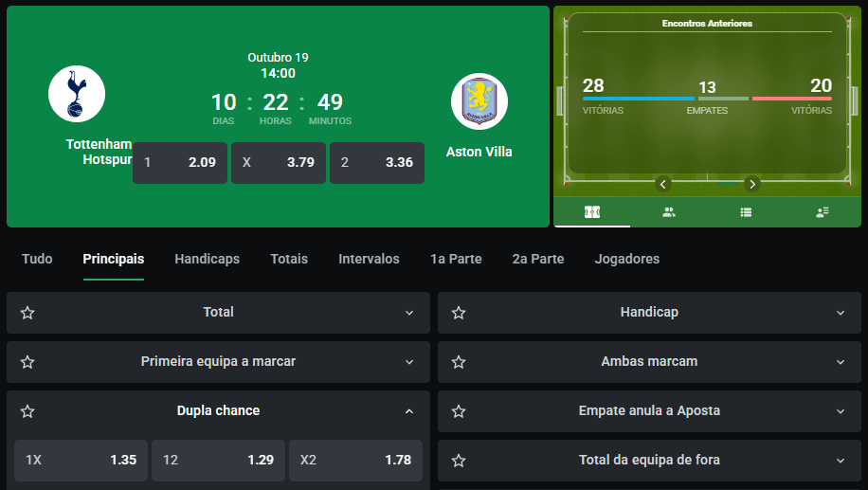
Task: Star the Handicap market as favorite
Action: (x=459, y=313)
